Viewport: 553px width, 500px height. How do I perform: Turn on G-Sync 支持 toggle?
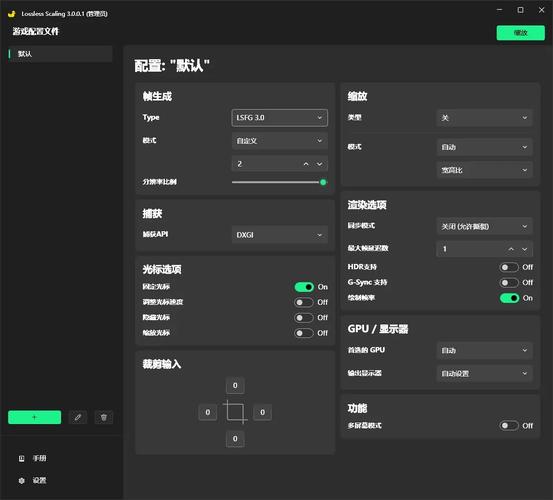[509, 282]
